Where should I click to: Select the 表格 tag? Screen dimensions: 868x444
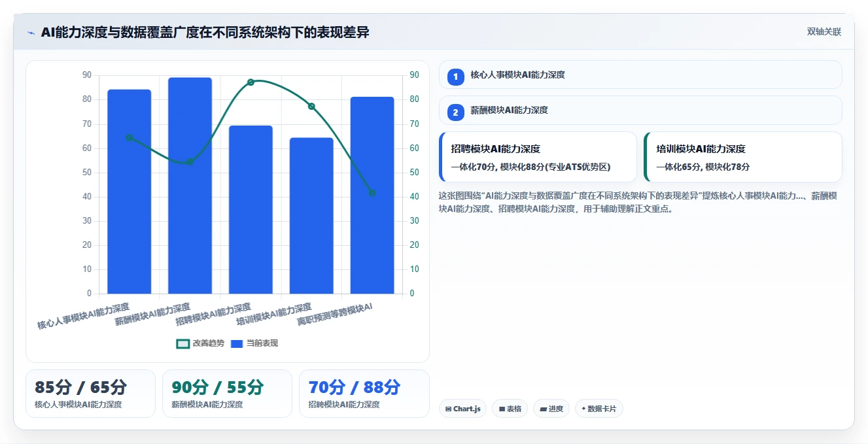click(510, 409)
